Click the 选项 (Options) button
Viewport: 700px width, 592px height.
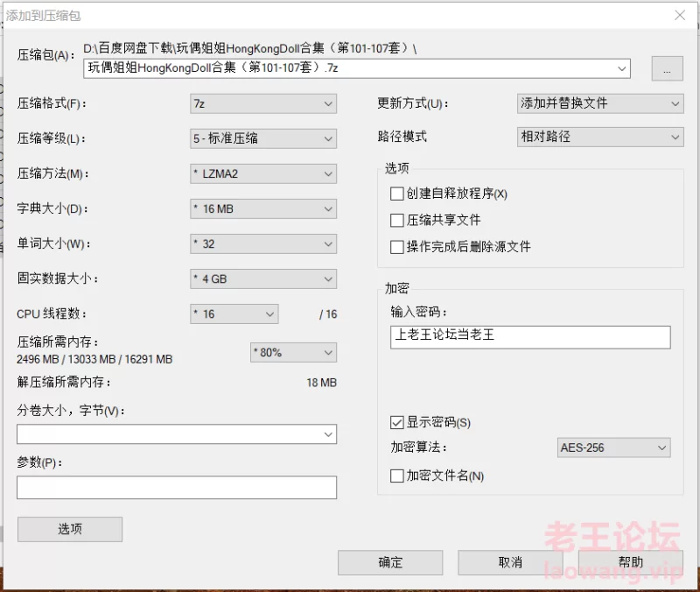point(69,529)
